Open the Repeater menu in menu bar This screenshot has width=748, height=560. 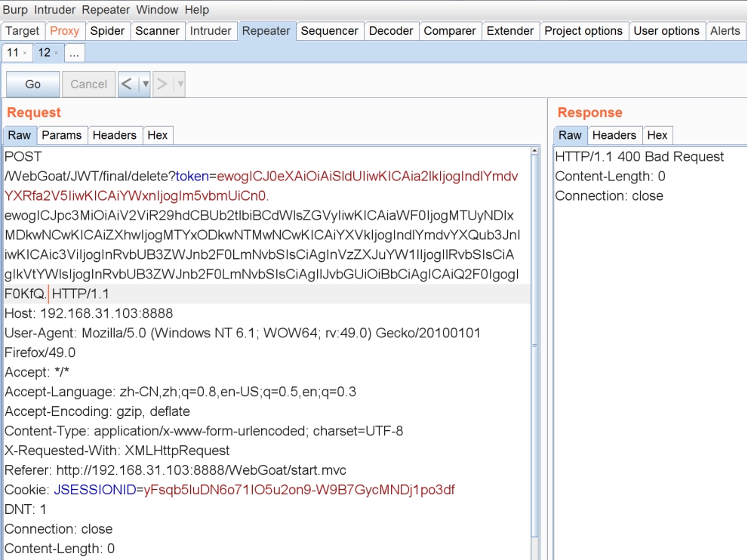click(x=106, y=10)
